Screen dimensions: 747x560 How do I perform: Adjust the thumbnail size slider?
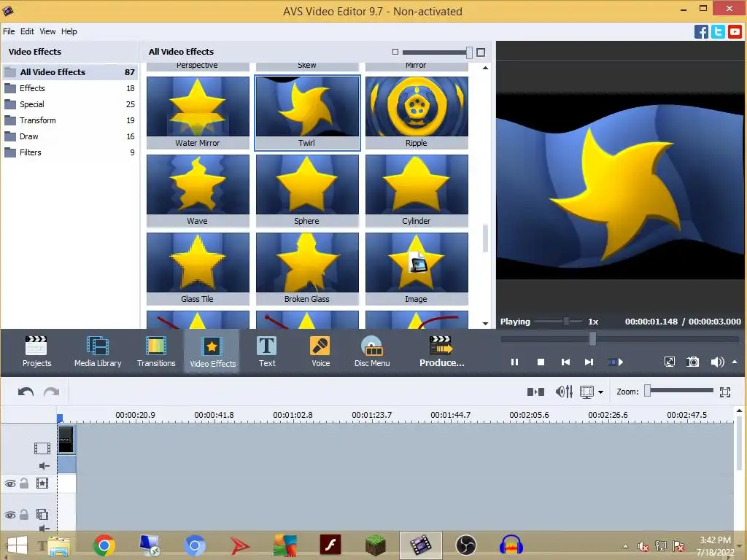[x=469, y=52]
